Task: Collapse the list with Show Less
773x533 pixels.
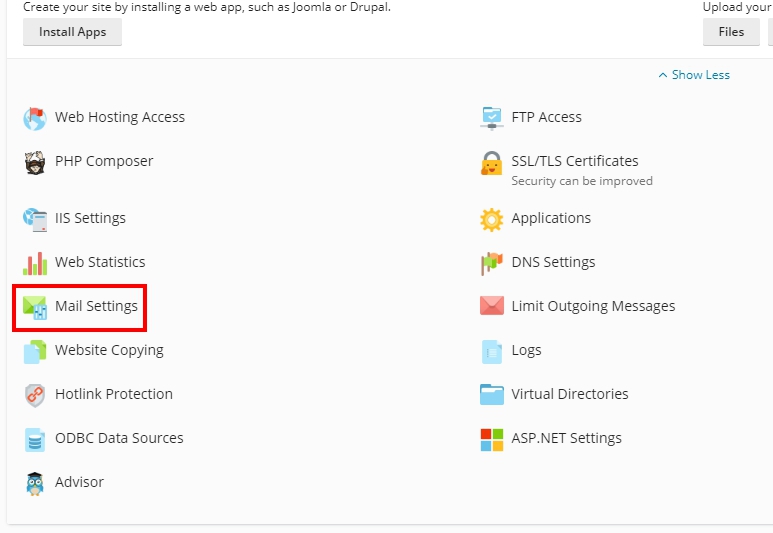Action: click(694, 75)
